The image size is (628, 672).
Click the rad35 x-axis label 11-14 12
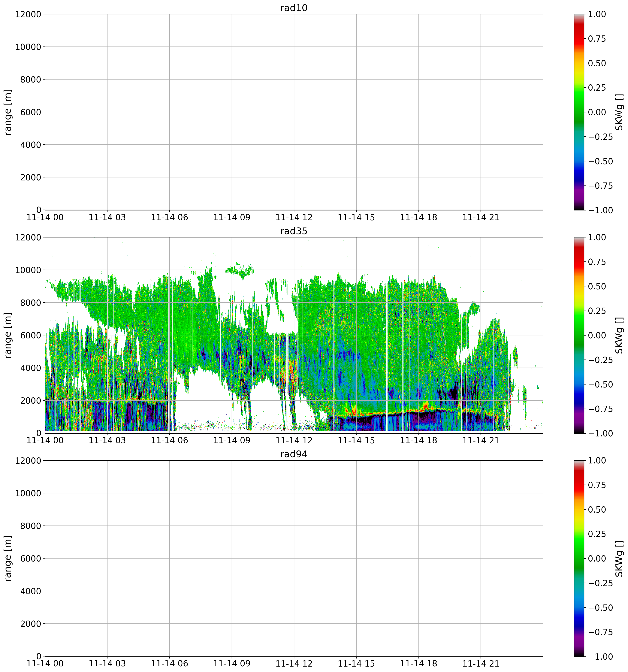[294, 440]
